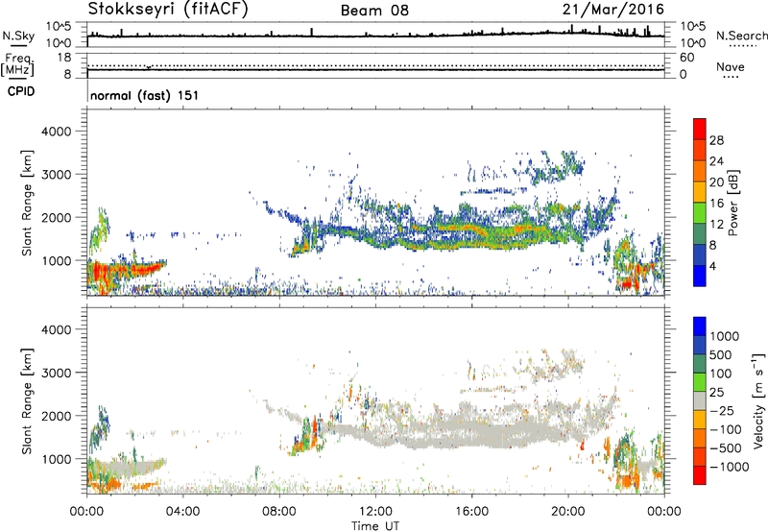768x532 pixels.
Task: Select the '24' power colorbar label
Action: (x=716, y=161)
